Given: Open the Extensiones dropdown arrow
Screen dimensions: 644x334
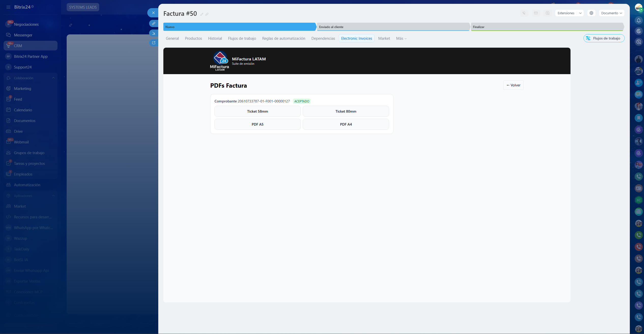Looking at the screenshot, I should pos(580,13).
